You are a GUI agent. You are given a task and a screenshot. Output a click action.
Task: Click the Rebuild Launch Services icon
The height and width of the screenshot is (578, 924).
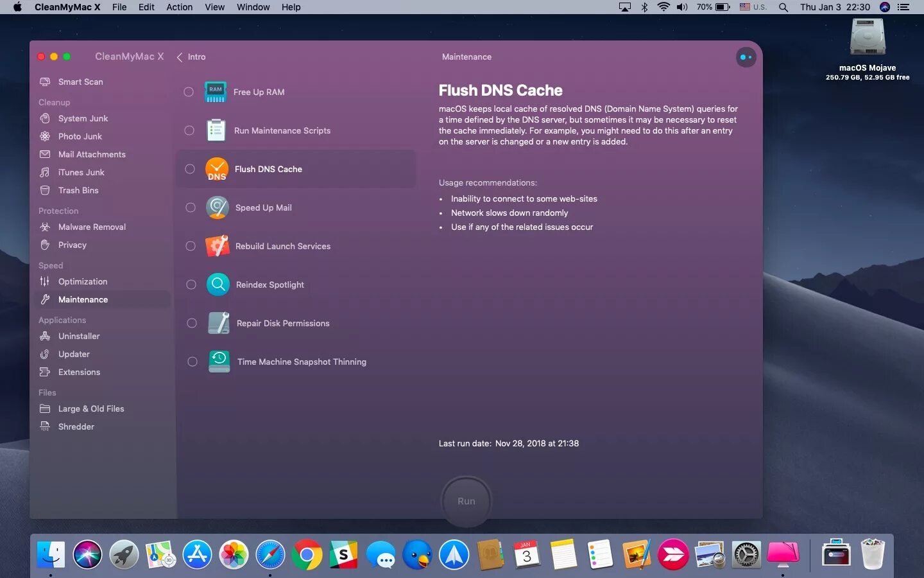(x=218, y=246)
